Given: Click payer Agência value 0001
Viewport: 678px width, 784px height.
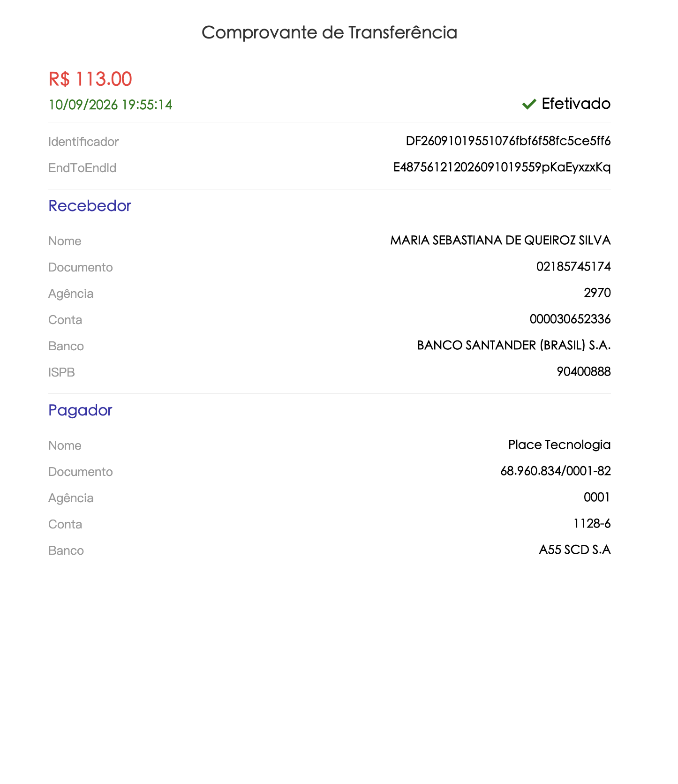Looking at the screenshot, I should click(597, 498).
